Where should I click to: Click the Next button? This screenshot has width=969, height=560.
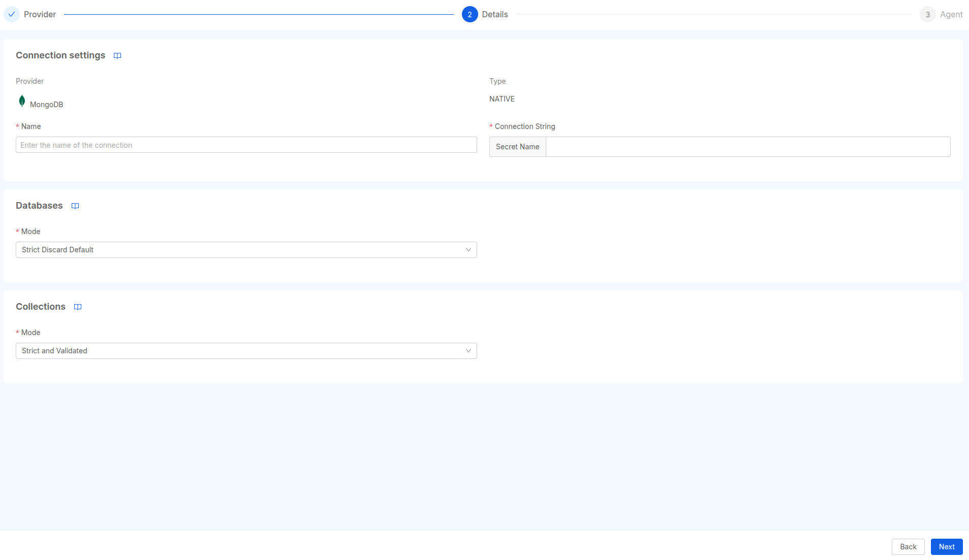946,546
